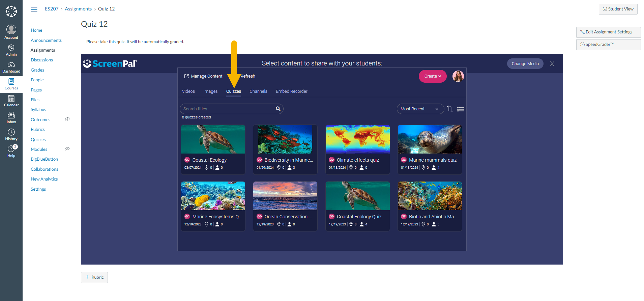Viewport: 644px width, 301px height.
Task: Close the ScreenPal content selector with X
Action: tap(552, 64)
